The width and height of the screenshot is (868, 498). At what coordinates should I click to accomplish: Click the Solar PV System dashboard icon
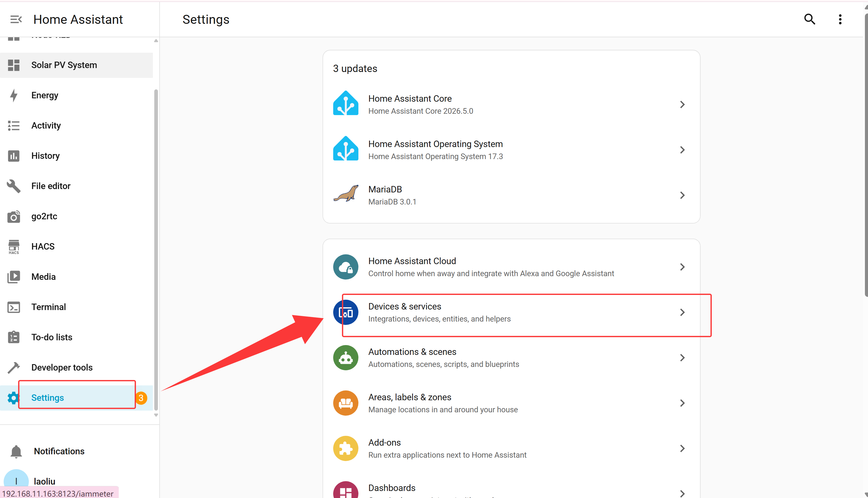coord(14,65)
